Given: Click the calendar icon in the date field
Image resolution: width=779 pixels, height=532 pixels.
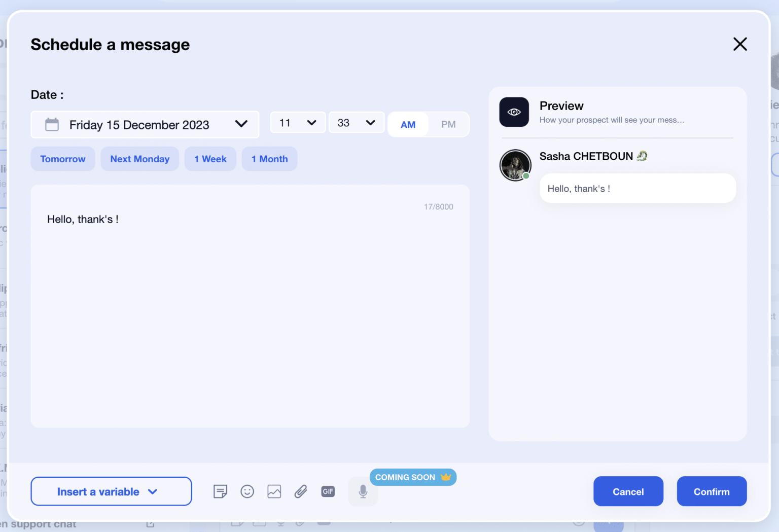Looking at the screenshot, I should tap(52, 124).
